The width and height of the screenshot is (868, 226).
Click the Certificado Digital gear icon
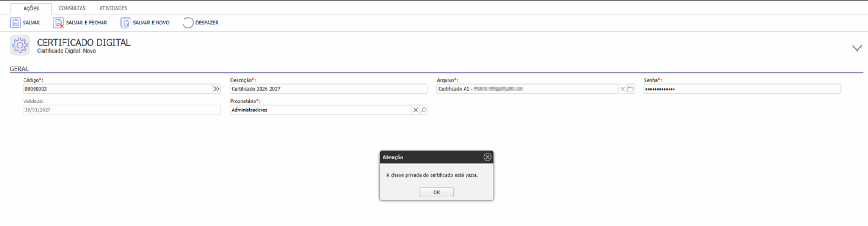(x=20, y=45)
